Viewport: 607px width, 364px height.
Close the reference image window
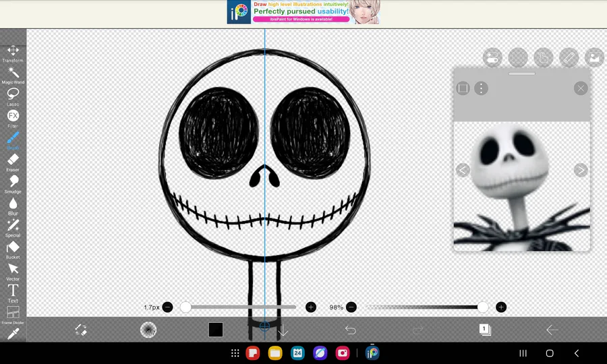(581, 88)
